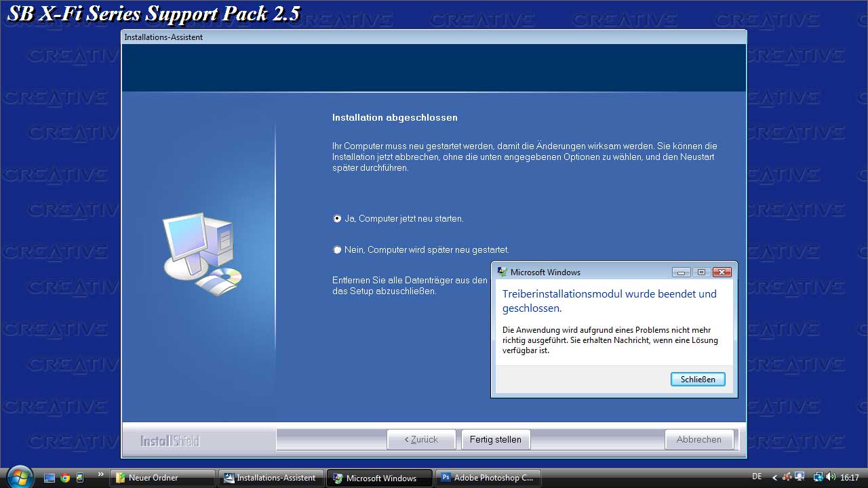The height and width of the screenshot is (488, 868).
Task: Switch to Neuer Ordner taskbar window
Action: 163,478
